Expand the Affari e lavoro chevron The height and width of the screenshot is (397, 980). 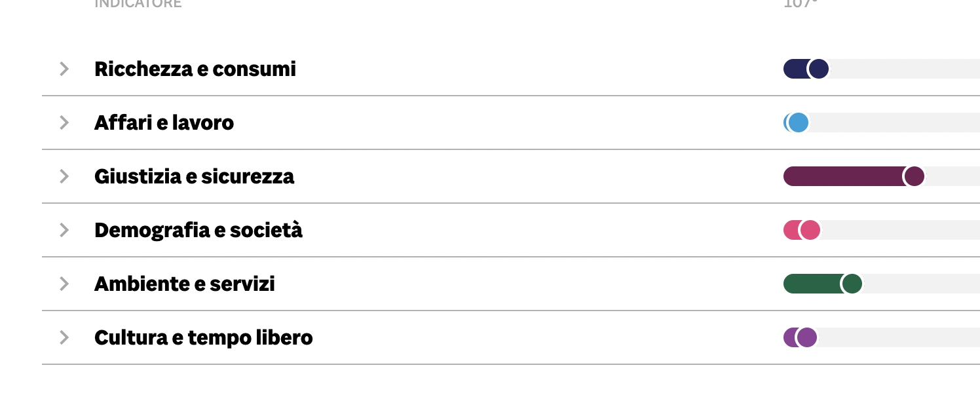click(x=64, y=123)
